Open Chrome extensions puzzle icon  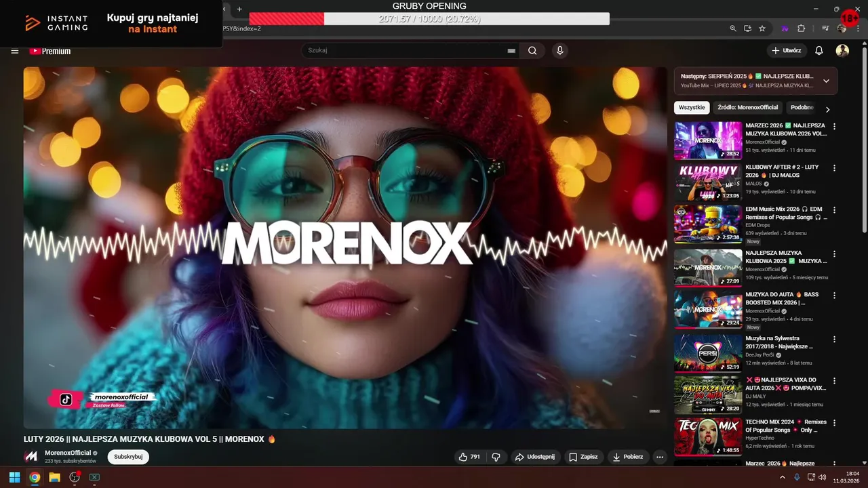[x=801, y=28]
